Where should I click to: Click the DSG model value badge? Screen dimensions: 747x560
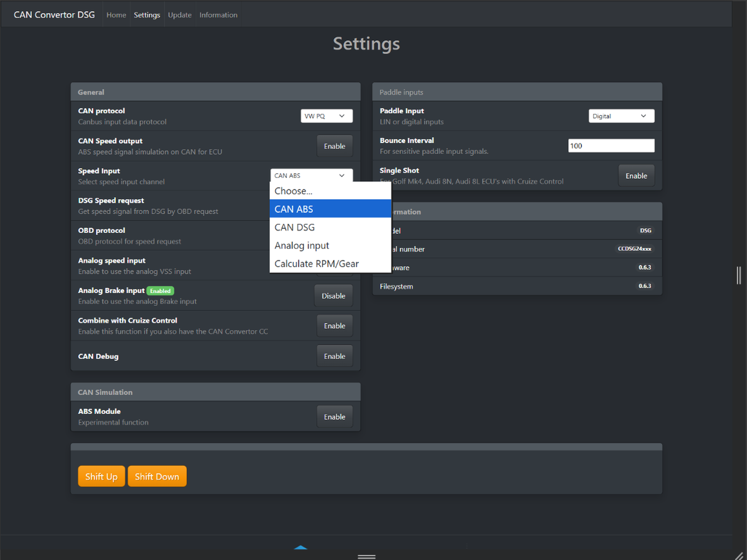click(645, 231)
